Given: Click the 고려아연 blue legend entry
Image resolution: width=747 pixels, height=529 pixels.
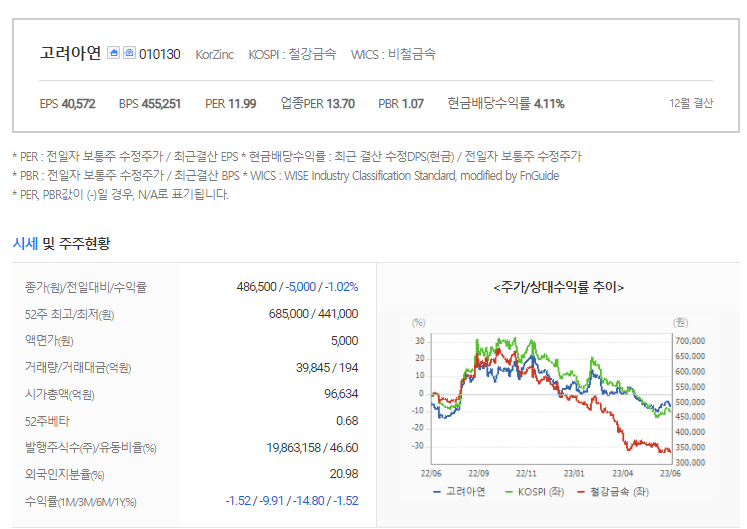Looking at the screenshot, I should 459,491.
